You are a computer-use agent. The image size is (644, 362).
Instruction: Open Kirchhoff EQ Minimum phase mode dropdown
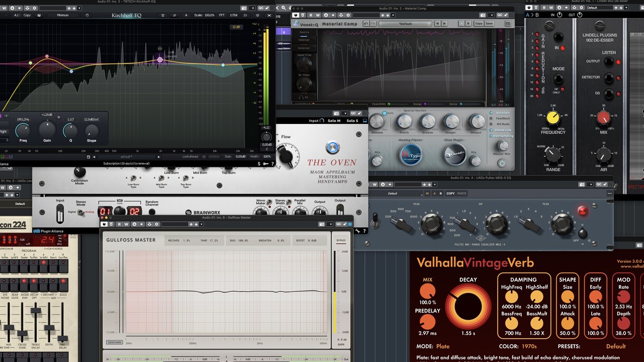[63, 15]
